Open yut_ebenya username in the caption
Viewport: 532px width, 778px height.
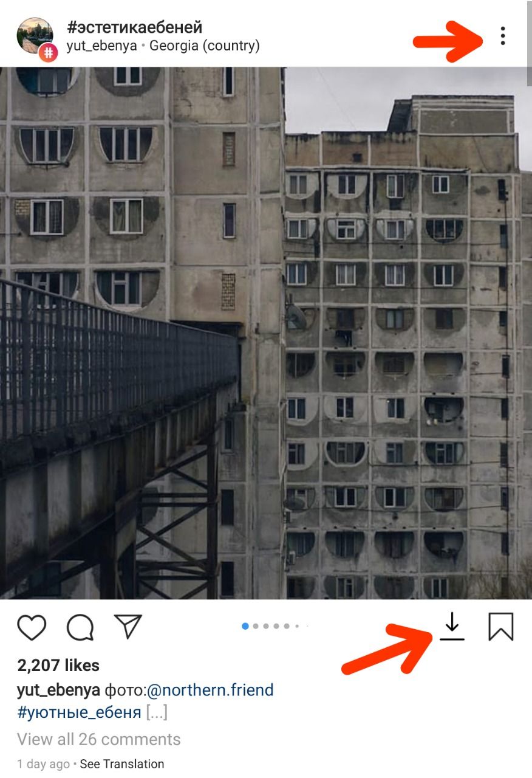pos(59,690)
